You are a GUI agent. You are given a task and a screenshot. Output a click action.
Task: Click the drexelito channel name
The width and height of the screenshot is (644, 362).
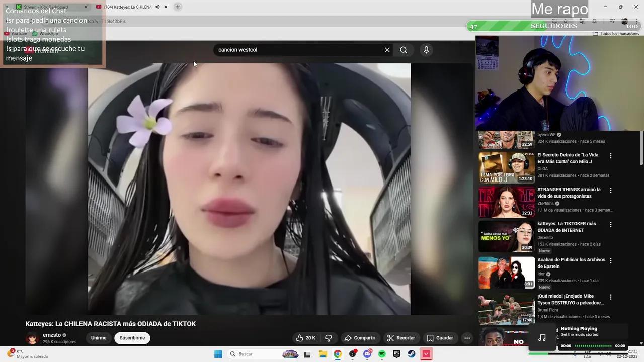[x=545, y=238]
